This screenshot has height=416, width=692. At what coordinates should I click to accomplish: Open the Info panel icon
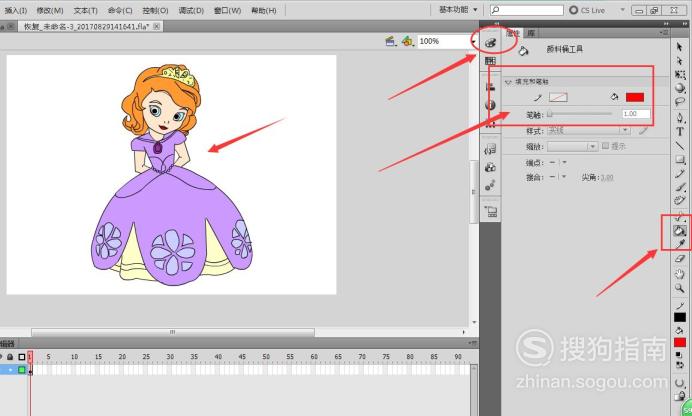coord(490,105)
